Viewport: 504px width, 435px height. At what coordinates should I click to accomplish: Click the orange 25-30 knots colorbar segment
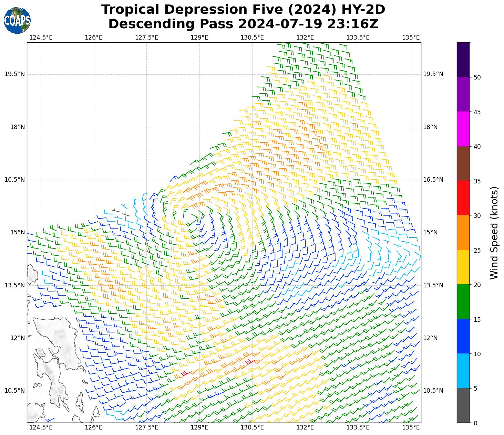(463, 233)
